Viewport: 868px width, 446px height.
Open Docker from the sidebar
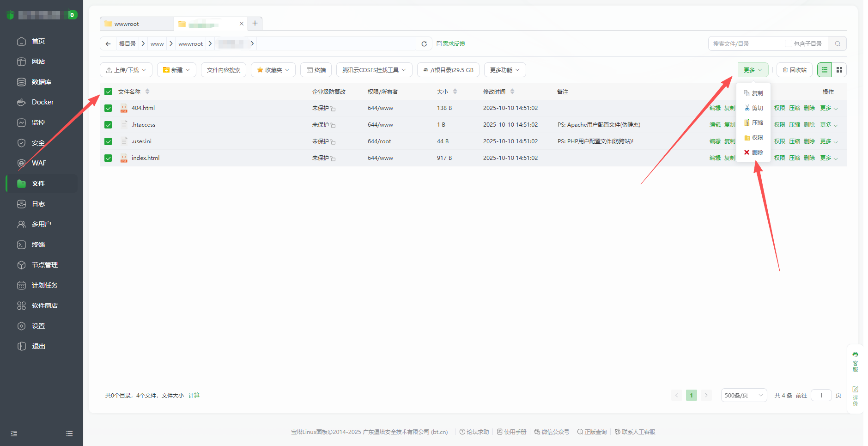(x=42, y=102)
